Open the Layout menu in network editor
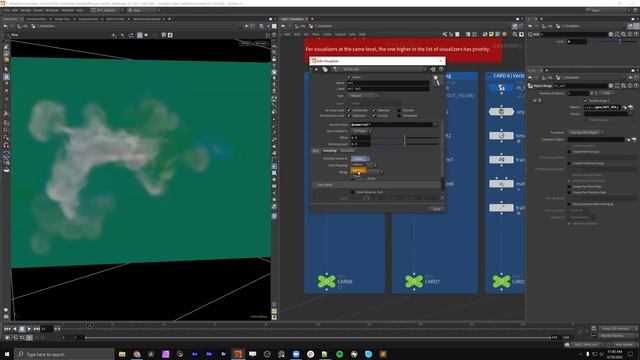The width and height of the screenshot is (640, 360). coord(340,34)
